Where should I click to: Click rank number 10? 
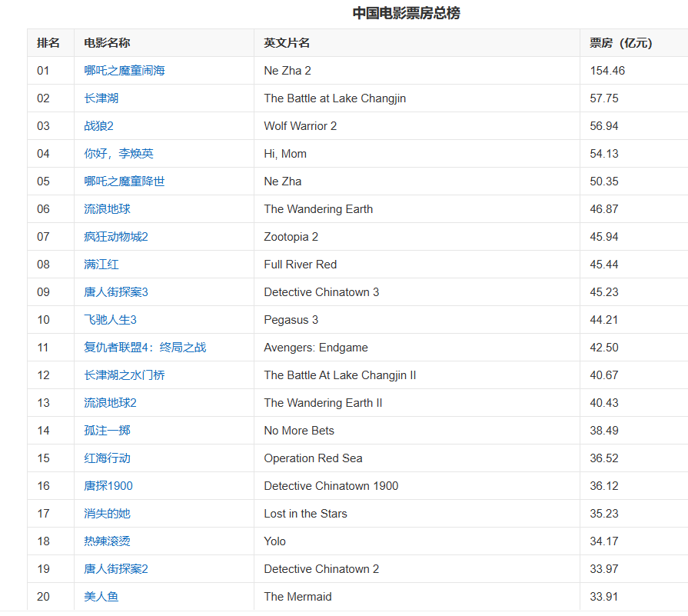tap(43, 320)
